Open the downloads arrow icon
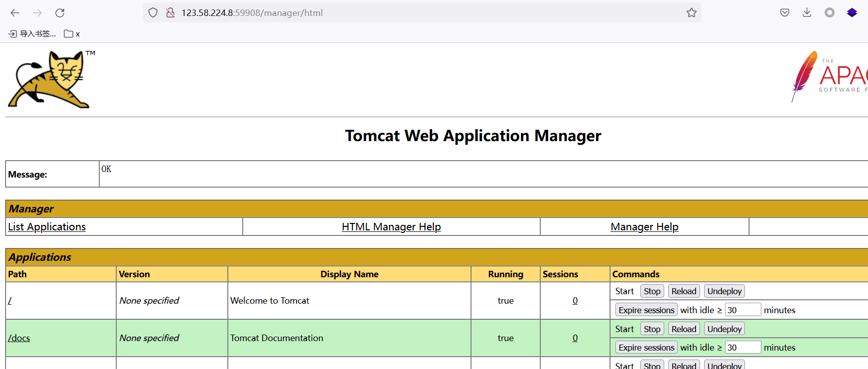This screenshot has height=369, width=868. (807, 13)
